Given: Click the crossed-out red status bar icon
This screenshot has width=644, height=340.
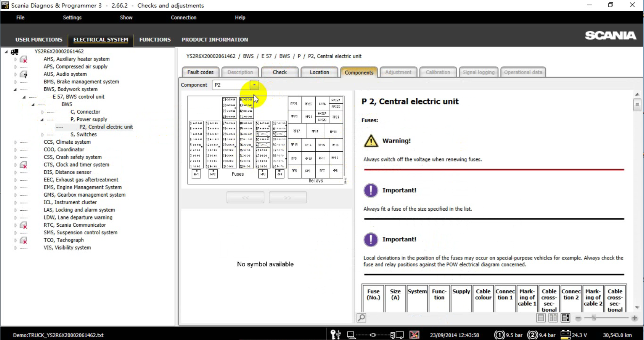Looking at the screenshot, I should coord(414,335).
